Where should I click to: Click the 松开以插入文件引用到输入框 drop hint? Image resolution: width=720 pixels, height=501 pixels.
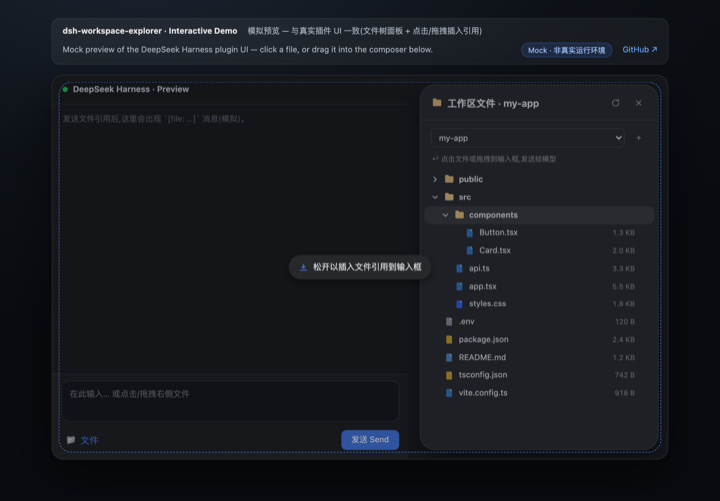[360, 267]
